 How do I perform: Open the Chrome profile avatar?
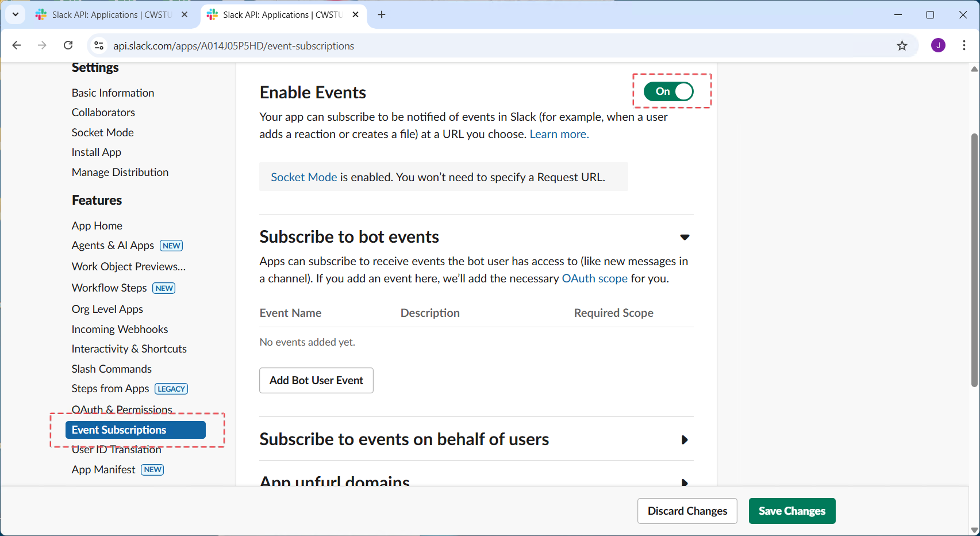[938, 45]
